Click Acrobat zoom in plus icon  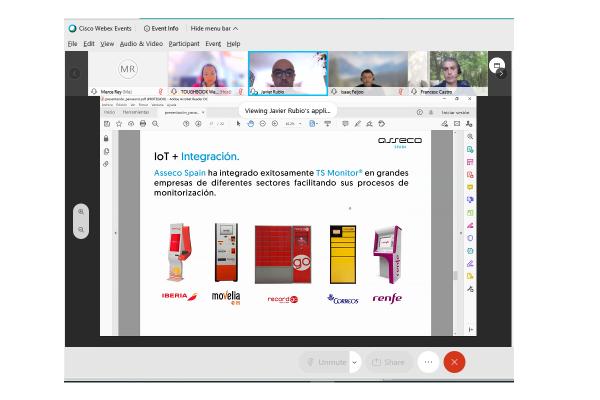click(x=275, y=124)
